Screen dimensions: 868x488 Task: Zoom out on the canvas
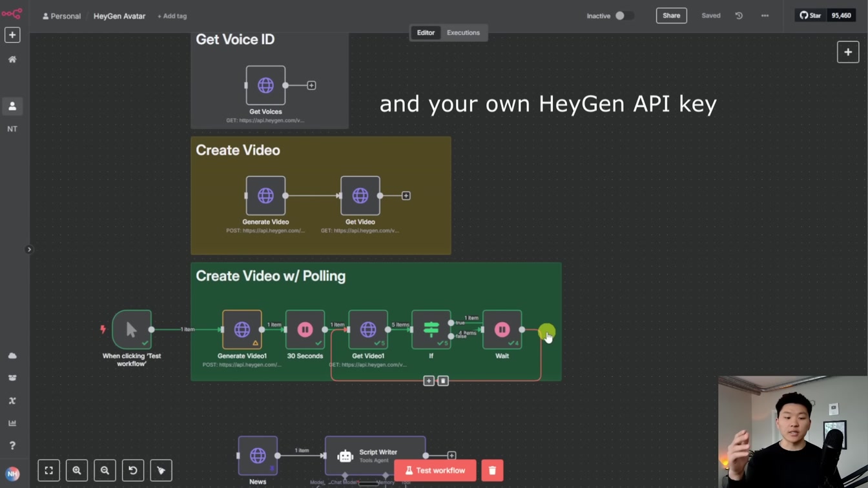pyautogui.click(x=105, y=471)
